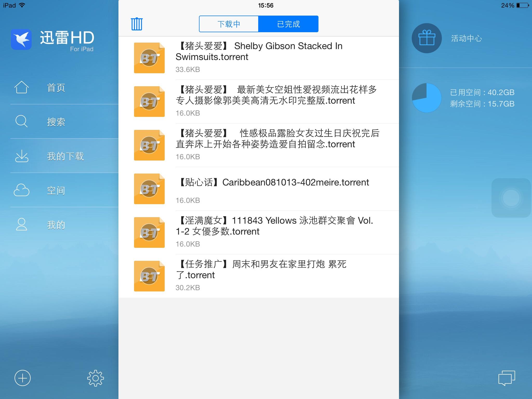Go to 我的 profile menu item
This screenshot has width=532, height=399.
56,225
